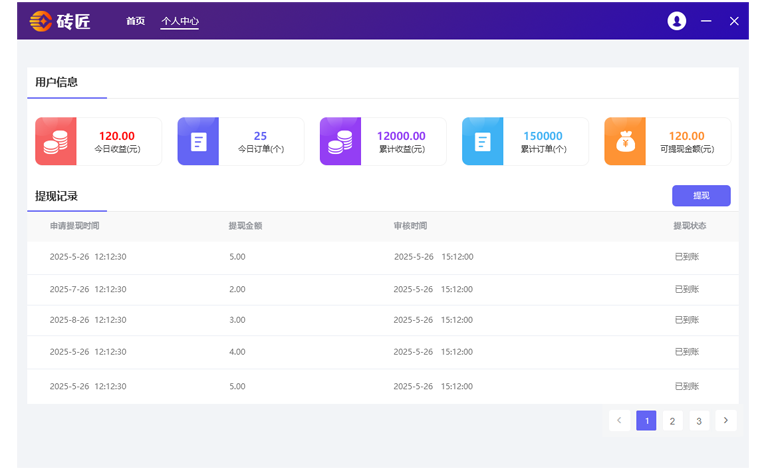This screenshot has height=469, width=765.
Task: Minimize the window using the dash icon
Action: point(706,21)
